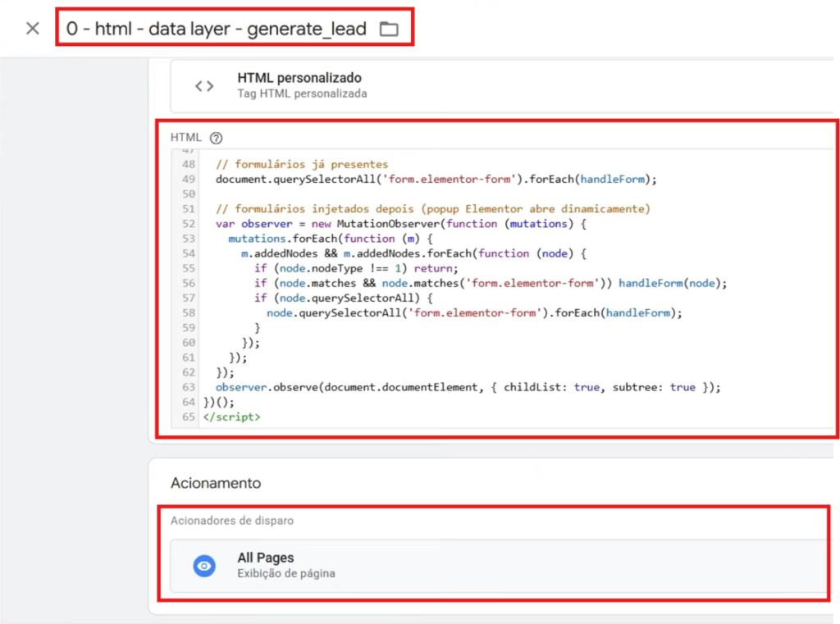Screen dimensions: 840x624
Task: Select the 'HTML personalizado' tag type title
Action: [x=299, y=78]
